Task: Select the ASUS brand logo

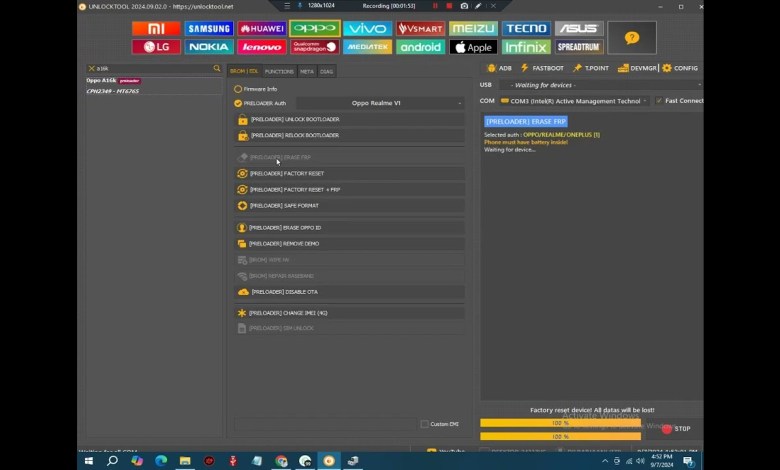Action: tap(579, 29)
